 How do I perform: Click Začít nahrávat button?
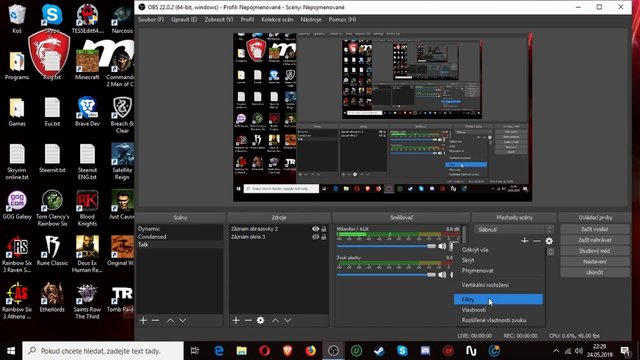click(x=595, y=240)
